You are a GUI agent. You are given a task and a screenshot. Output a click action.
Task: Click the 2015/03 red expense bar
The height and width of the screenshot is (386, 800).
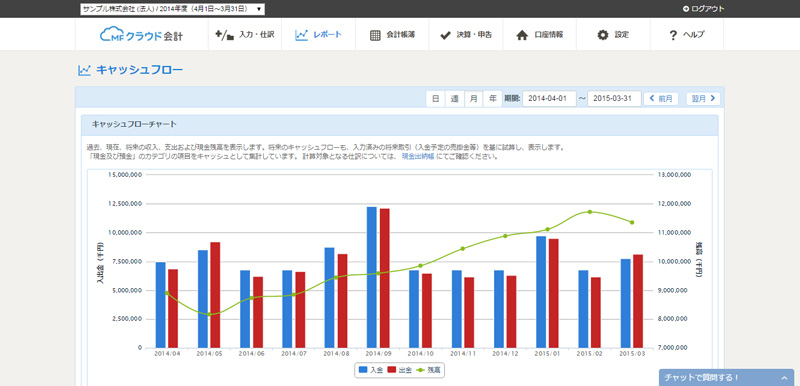(638, 301)
